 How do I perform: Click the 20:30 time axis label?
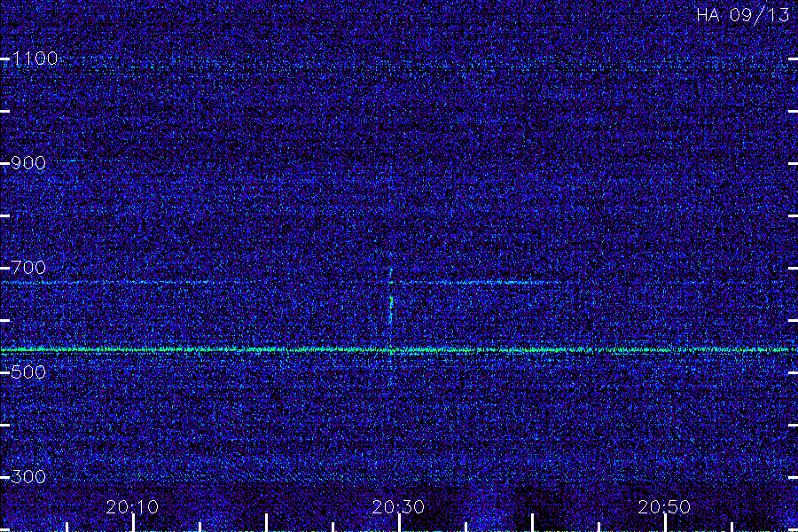(x=398, y=507)
